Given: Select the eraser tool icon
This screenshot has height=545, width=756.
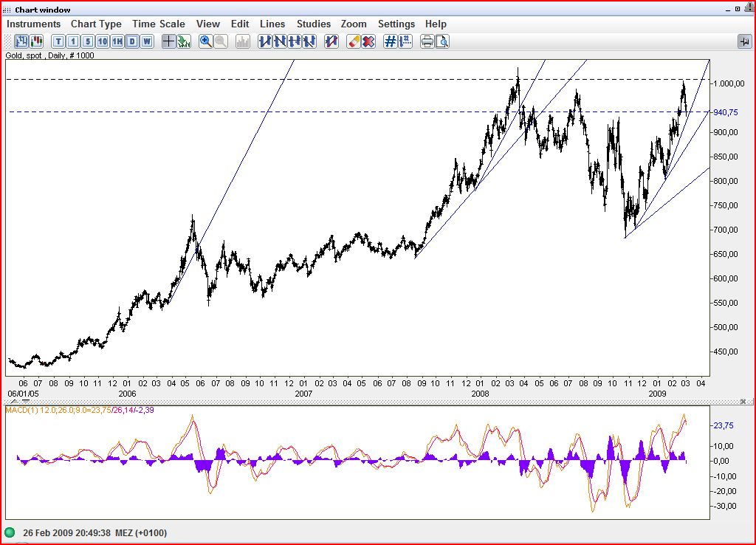Looking at the screenshot, I should coord(354,41).
